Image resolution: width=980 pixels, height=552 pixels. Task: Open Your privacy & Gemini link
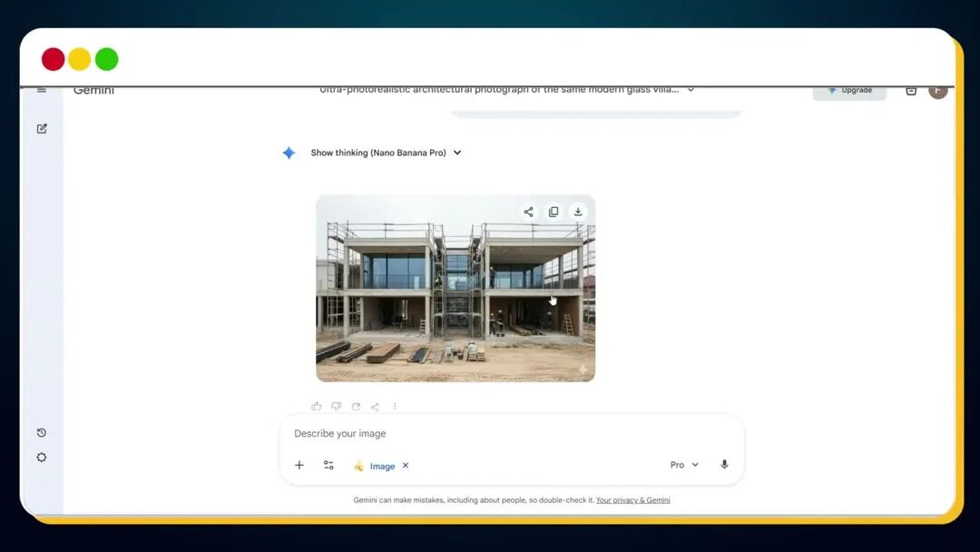[x=633, y=500]
